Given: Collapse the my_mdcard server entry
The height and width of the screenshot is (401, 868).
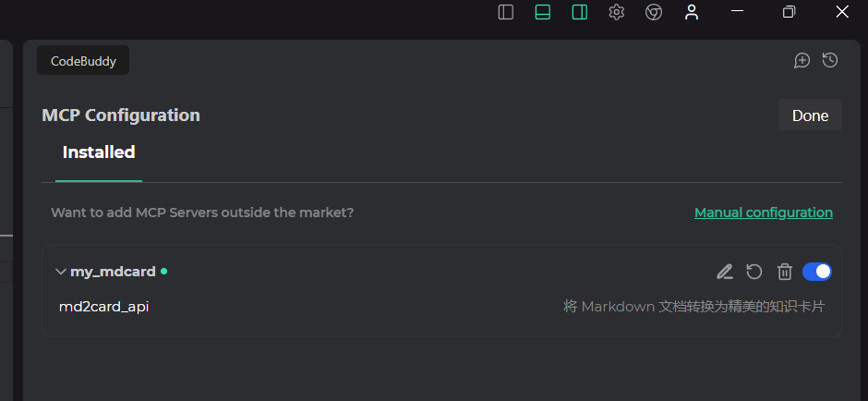Looking at the screenshot, I should [61, 272].
